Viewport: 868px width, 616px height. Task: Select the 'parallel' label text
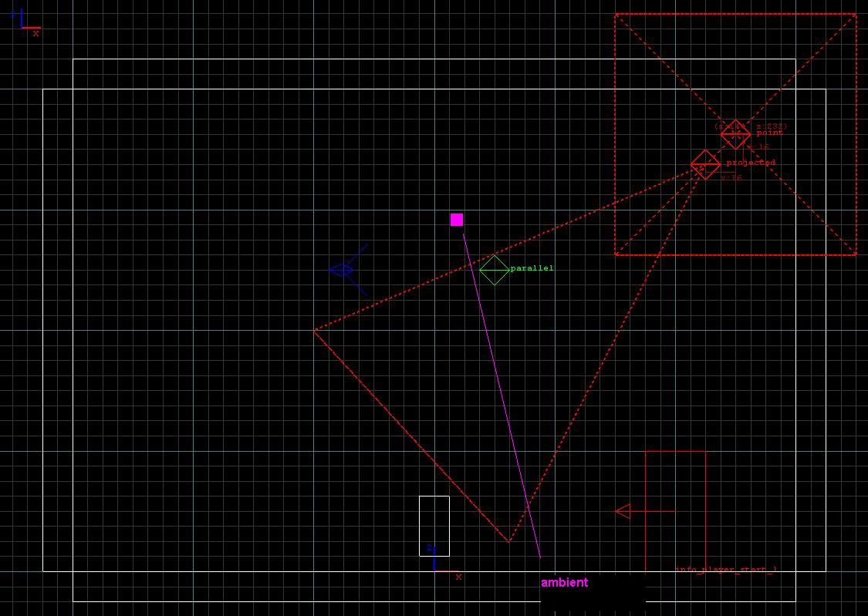click(533, 268)
